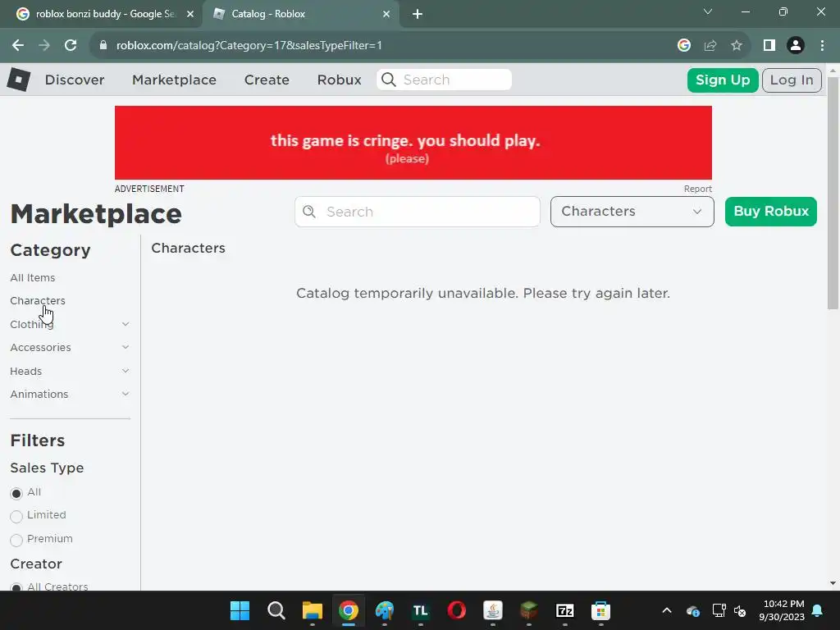Switch to roblox bonzi buddy Google tab
This screenshot has width=840, height=630.
click(102, 14)
